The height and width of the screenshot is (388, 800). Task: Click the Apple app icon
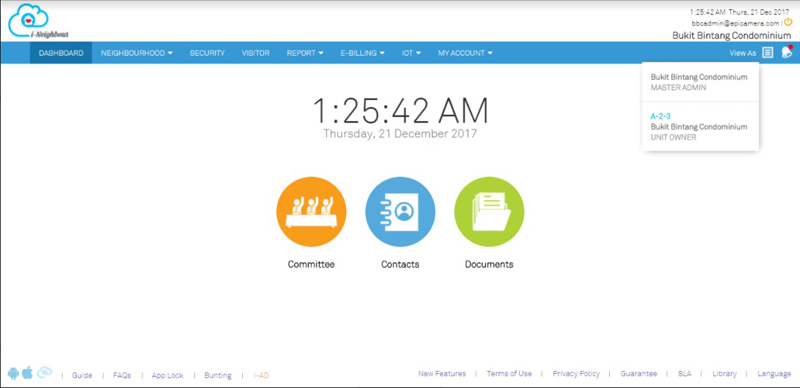[x=28, y=373]
